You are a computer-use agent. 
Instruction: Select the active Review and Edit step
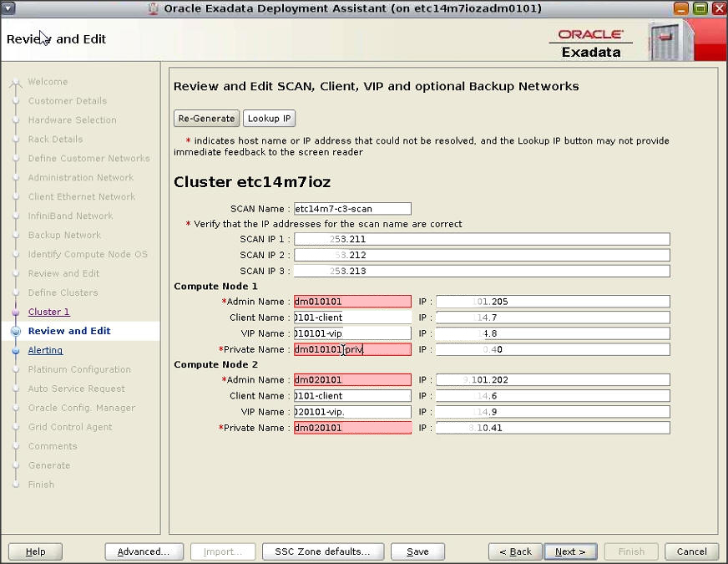(69, 331)
